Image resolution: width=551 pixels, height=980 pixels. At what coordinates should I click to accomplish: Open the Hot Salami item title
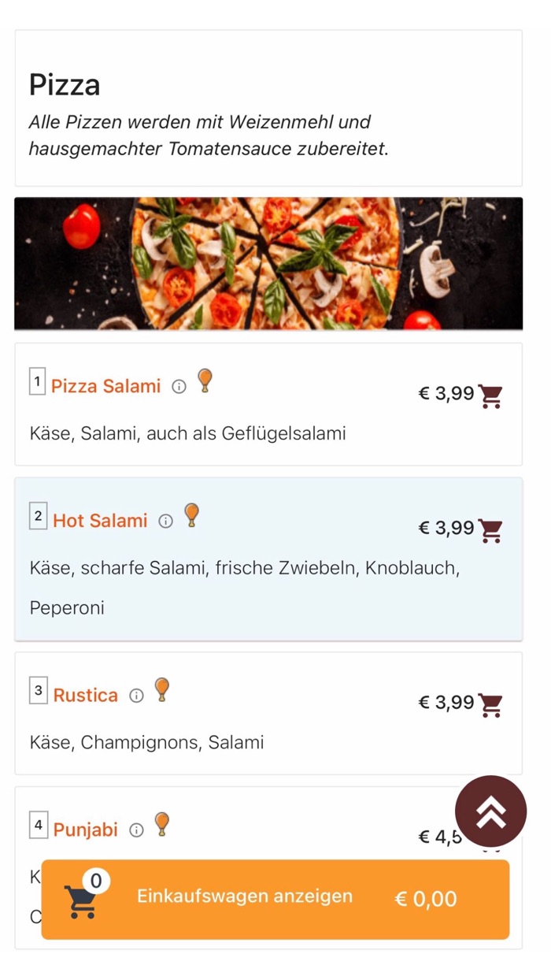[x=100, y=521]
